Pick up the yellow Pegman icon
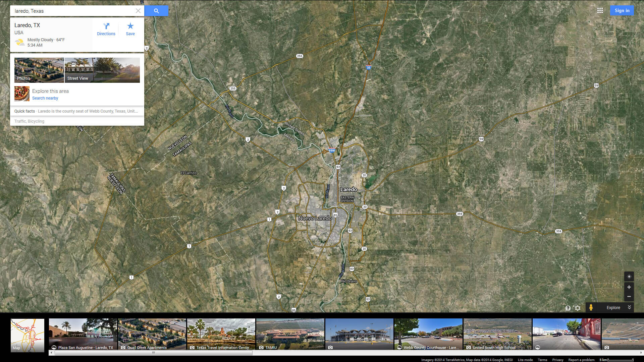Screen dimensions: 644x362 click(x=591, y=307)
